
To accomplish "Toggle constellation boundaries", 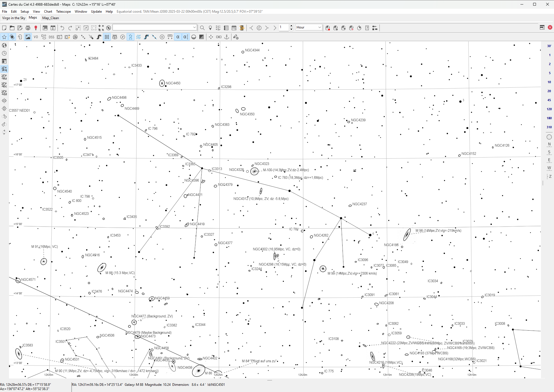I will tap(138, 37).
